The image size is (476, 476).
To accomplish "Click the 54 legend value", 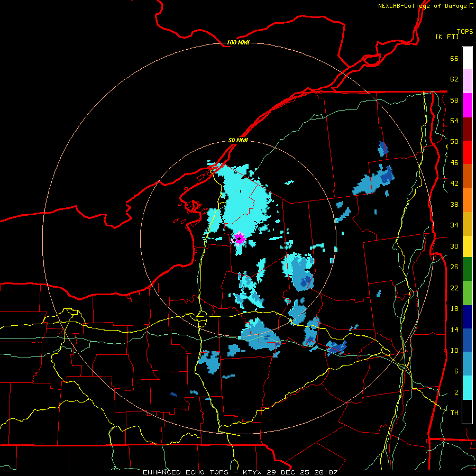I will [x=454, y=121].
